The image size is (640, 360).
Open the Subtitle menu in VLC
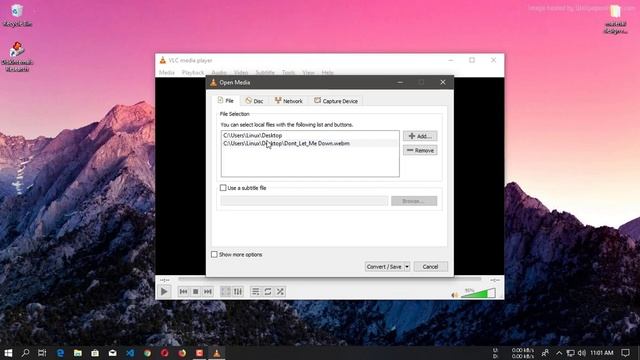(x=265, y=72)
